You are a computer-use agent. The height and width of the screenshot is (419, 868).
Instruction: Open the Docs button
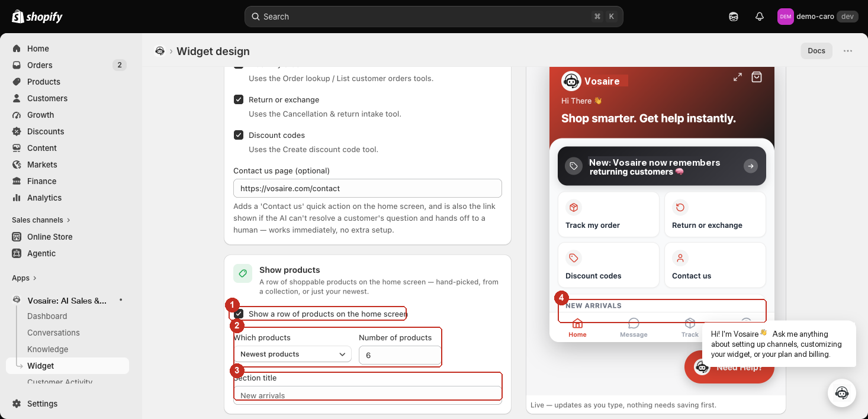(816, 51)
